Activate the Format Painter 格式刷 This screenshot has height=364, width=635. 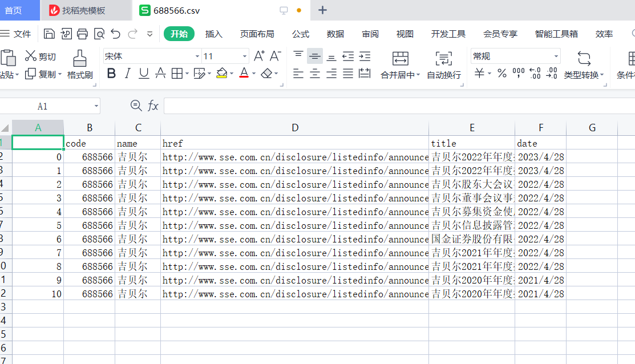pos(80,64)
